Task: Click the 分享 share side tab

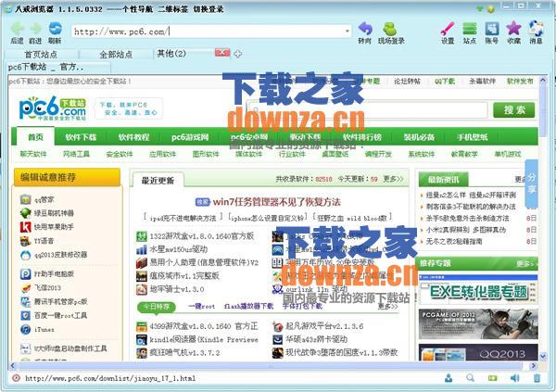Action: 532,183
